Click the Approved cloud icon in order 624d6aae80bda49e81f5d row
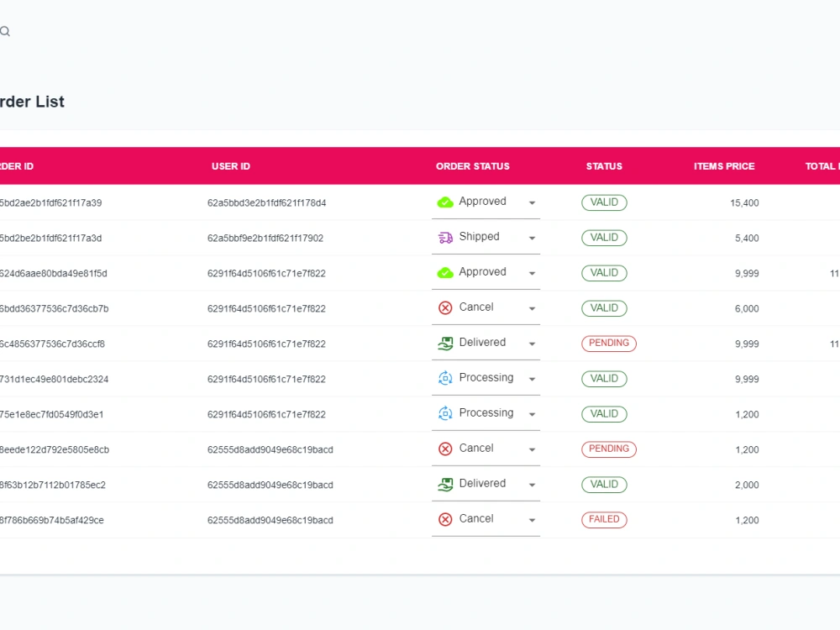The height and width of the screenshot is (630, 840). point(445,273)
